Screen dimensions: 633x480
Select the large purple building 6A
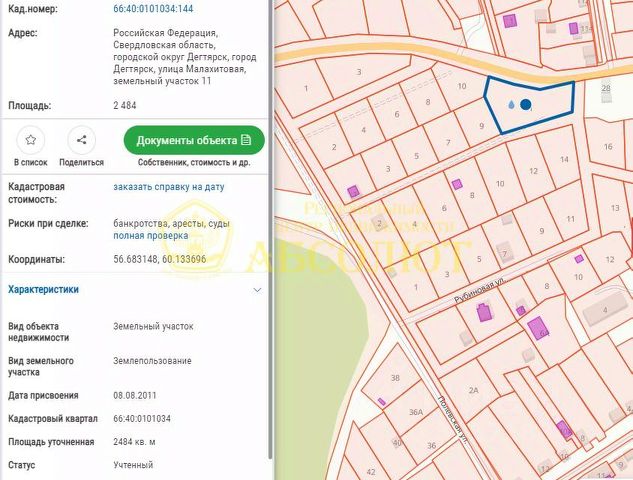(538, 328)
